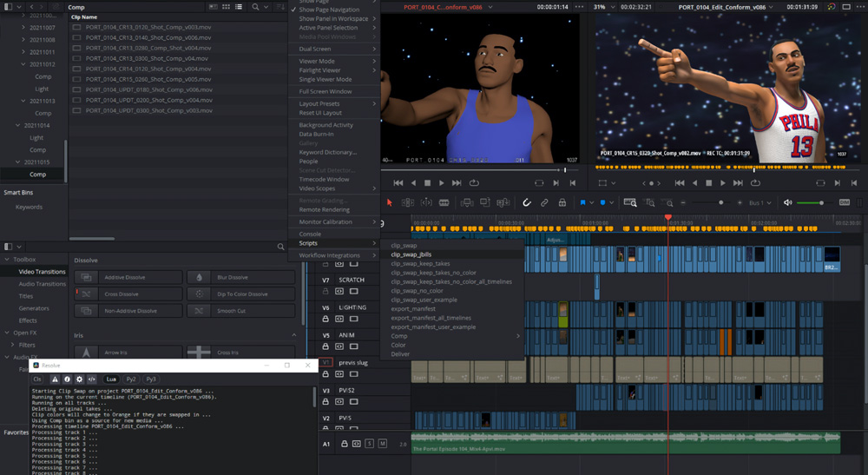Select the Blade Edit Mode tool

tap(444, 202)
